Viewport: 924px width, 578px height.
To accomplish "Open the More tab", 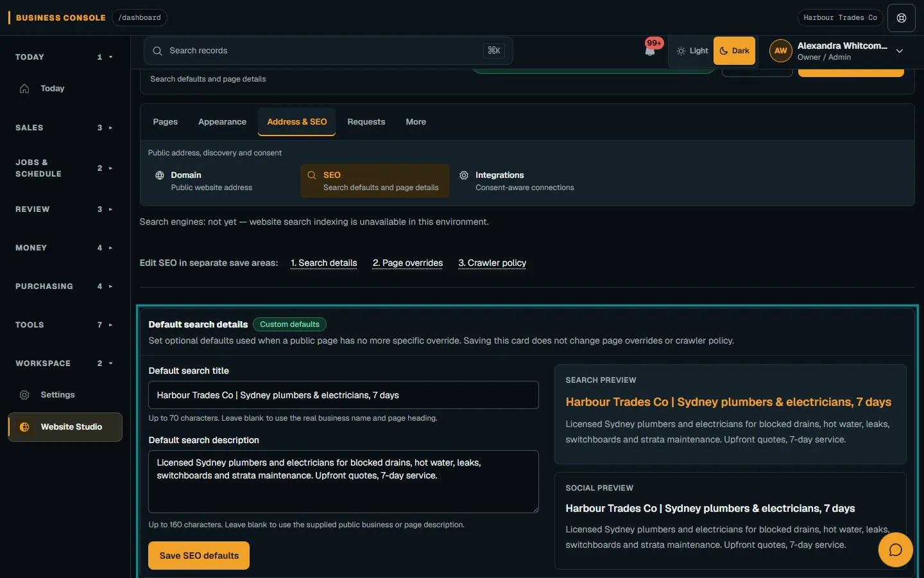I will tap(416, 122).
